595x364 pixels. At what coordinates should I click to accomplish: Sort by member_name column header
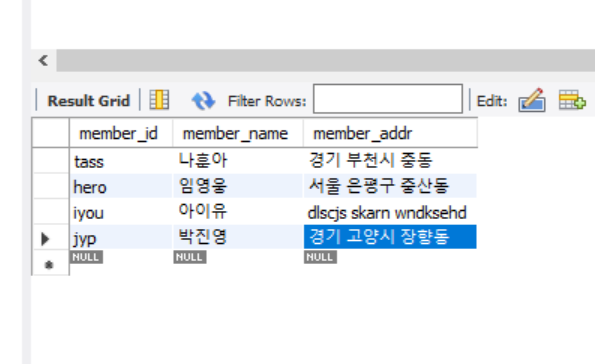[x=238, y=133]
